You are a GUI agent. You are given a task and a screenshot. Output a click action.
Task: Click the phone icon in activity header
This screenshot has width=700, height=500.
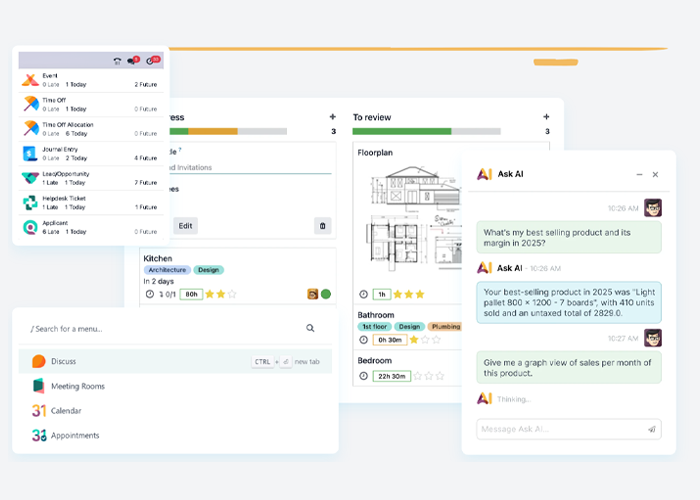(117, 61)
